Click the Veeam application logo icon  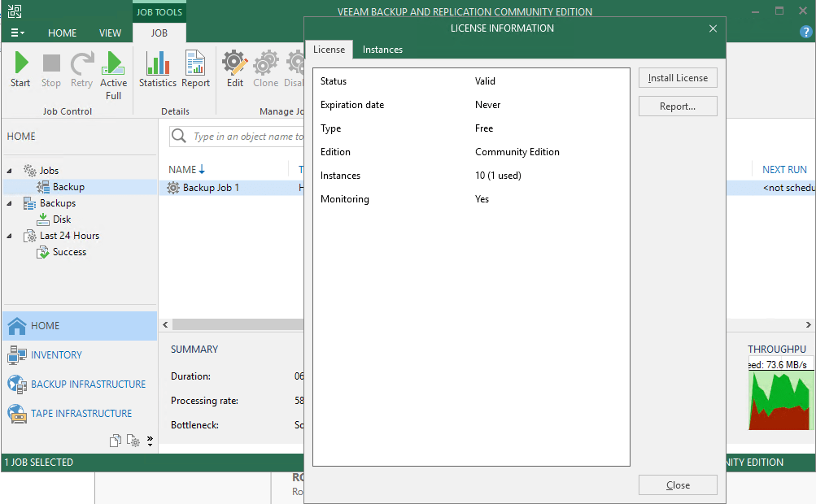[15, 11]
